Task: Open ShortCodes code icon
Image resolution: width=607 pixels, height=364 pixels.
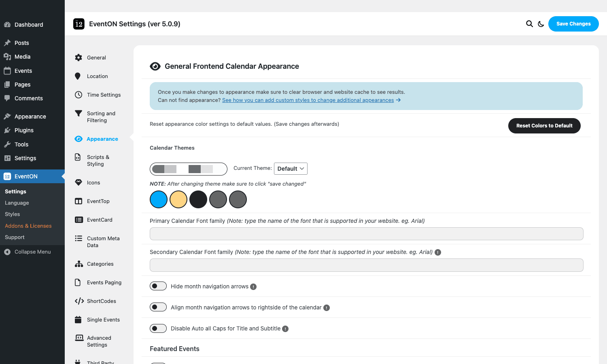Action: point(79,301)
